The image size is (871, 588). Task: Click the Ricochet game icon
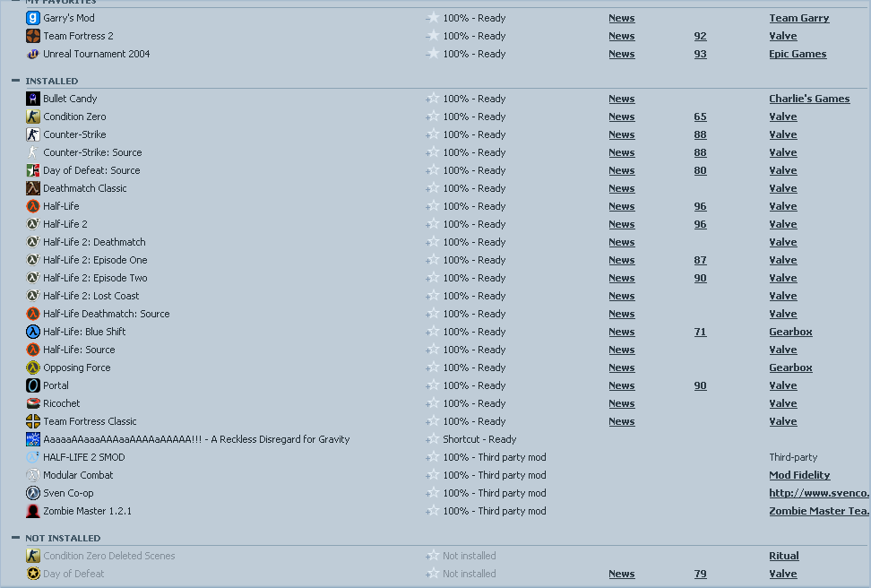click(33, 403)
